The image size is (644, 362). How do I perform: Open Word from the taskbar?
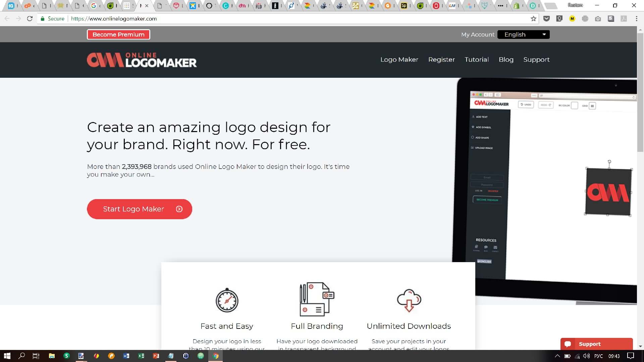pos(126,356)
